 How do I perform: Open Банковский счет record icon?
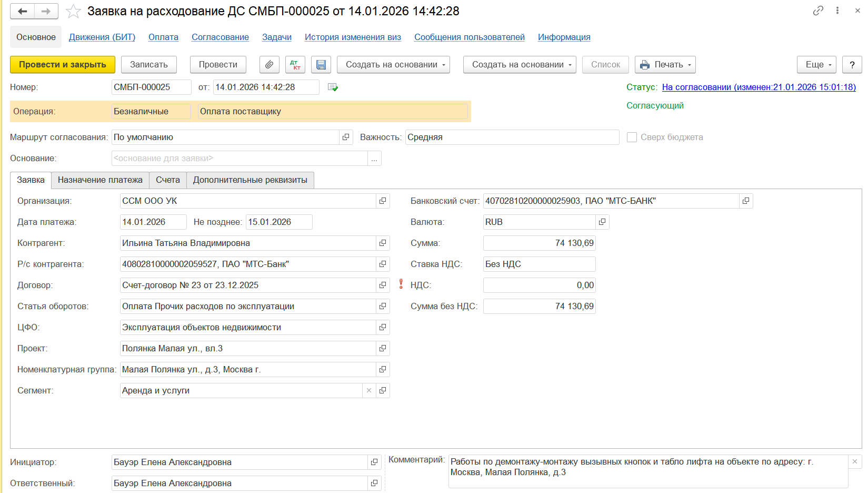click(746, 201)
